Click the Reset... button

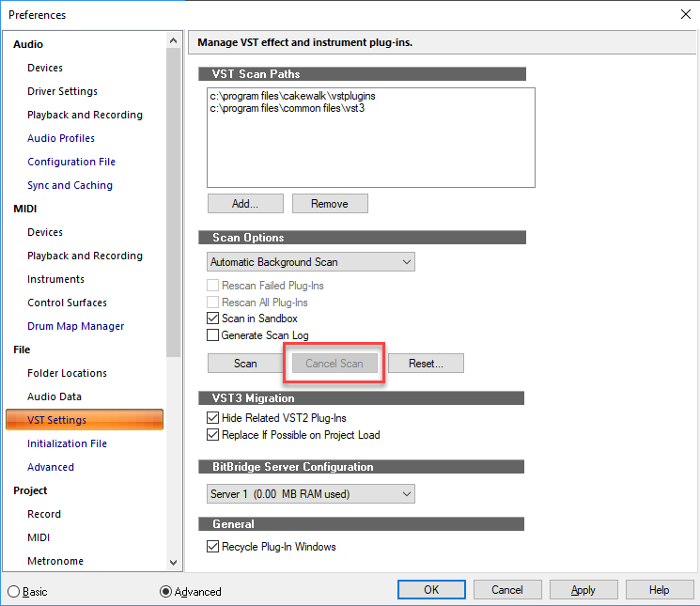click(x=426, y=364)
